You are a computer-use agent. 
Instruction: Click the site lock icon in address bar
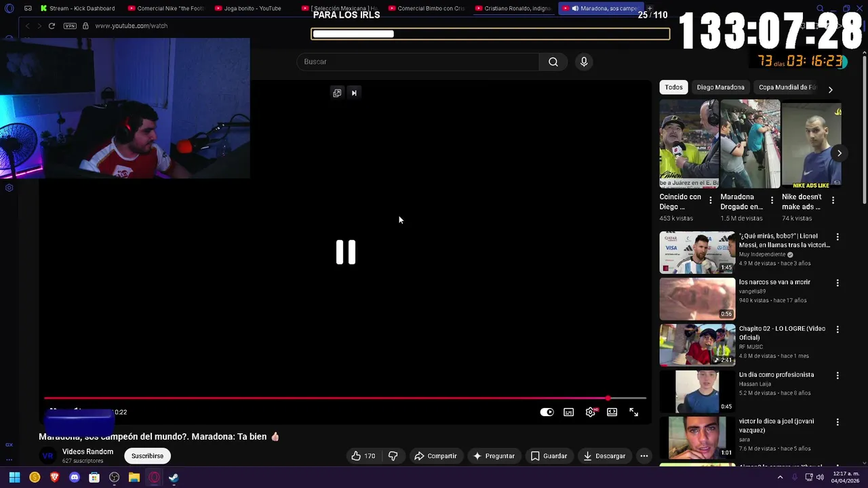point(85,26)
